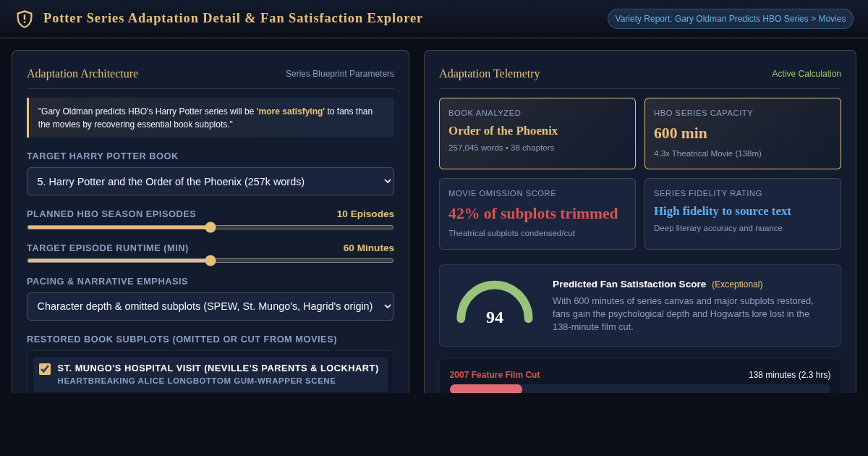This screenshot has width=868, height=456.
Task: Click 'Restored Book Subplots' section label
Action: 182,339
